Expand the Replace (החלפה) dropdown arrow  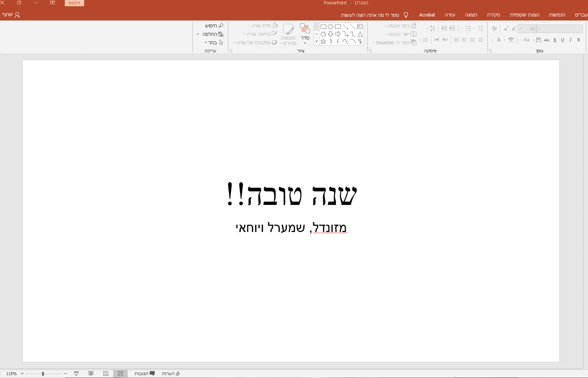click(x=198, y=34)
